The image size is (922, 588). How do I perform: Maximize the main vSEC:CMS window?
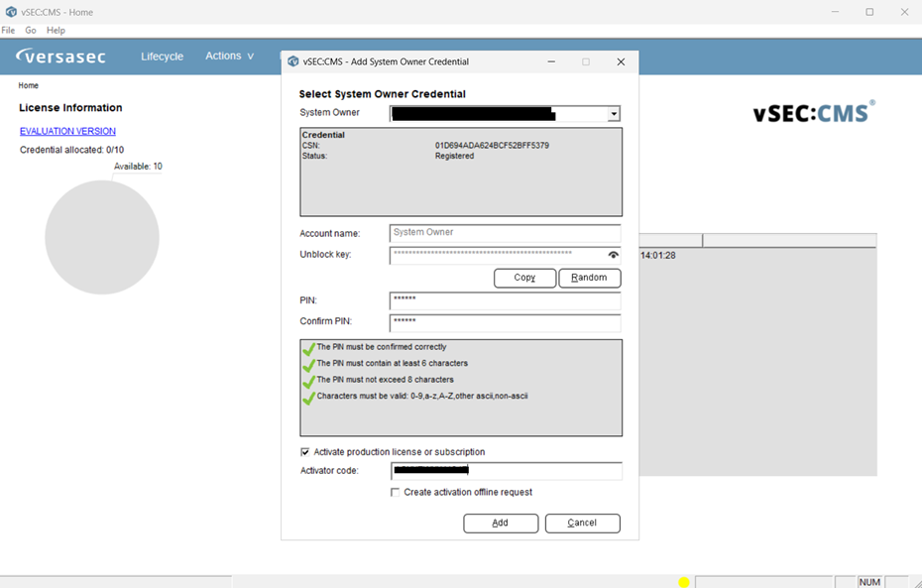(869, 12)
